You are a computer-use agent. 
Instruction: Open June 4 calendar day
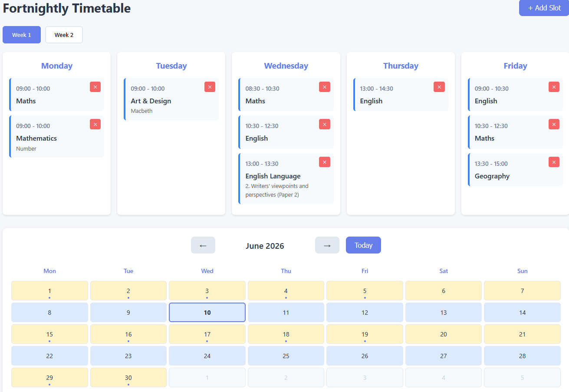286,291
